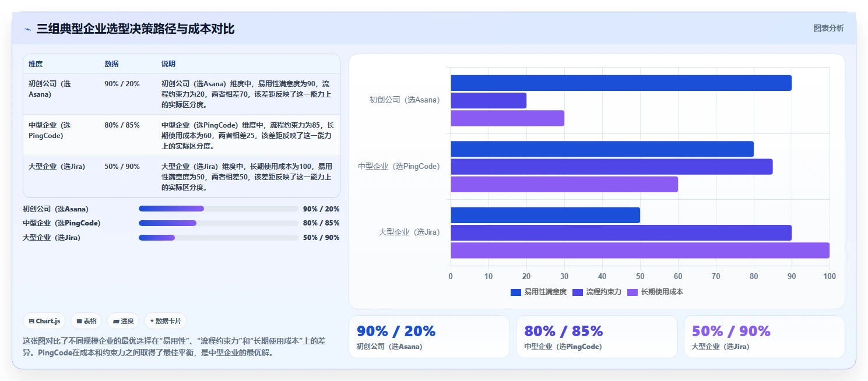
Task: Click the lightning icon beside the title
Action: pos(27,29)
